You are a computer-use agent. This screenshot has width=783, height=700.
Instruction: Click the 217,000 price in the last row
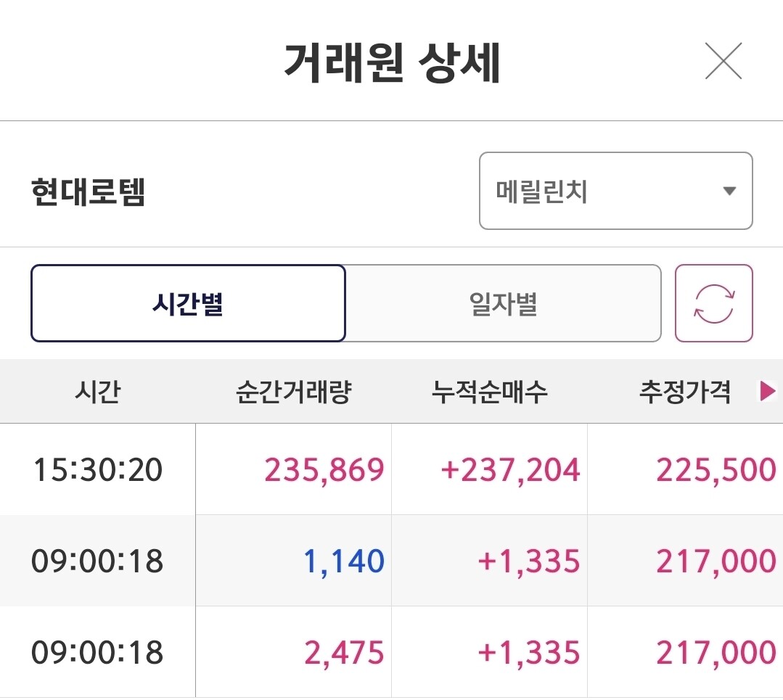716,653
